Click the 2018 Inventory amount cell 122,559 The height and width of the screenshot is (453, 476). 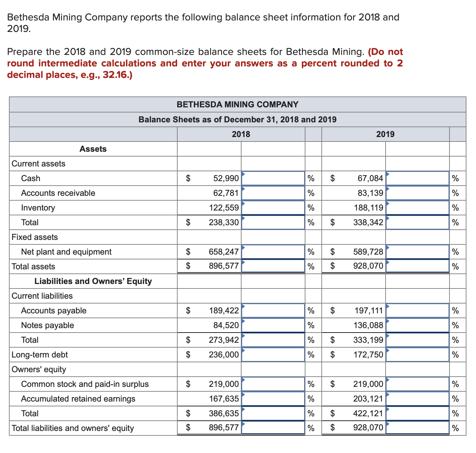[x=224, y=208]
